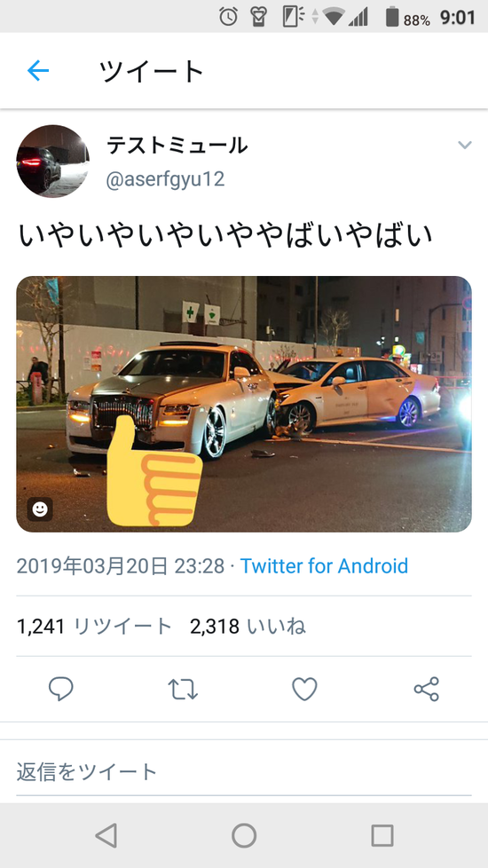Tap the share icon under tweet
The image size is (488, 868).
tap(427, 690)
